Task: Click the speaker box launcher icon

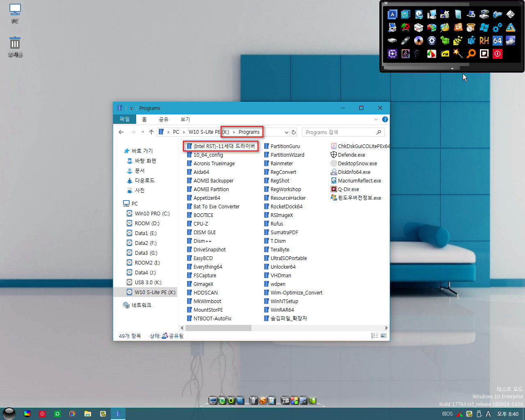Action: [x=406, y=54]
